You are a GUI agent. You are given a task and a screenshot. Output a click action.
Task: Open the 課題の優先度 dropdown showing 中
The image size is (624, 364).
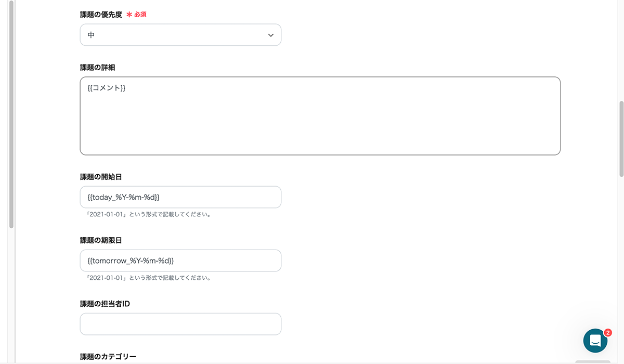(x=180, y=35)
